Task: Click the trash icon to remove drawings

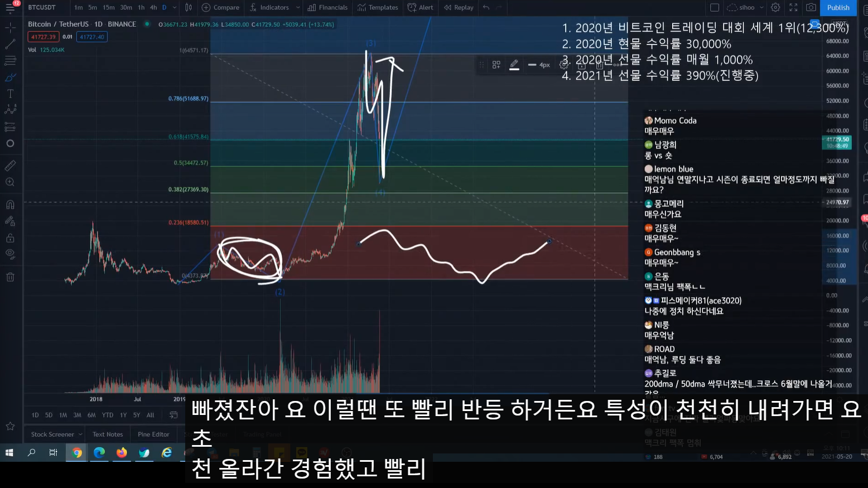Action: [x=10, y=277]
